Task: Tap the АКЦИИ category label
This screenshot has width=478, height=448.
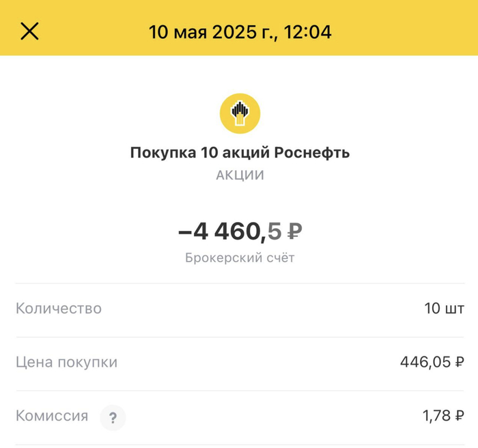Action: [240, 176]
